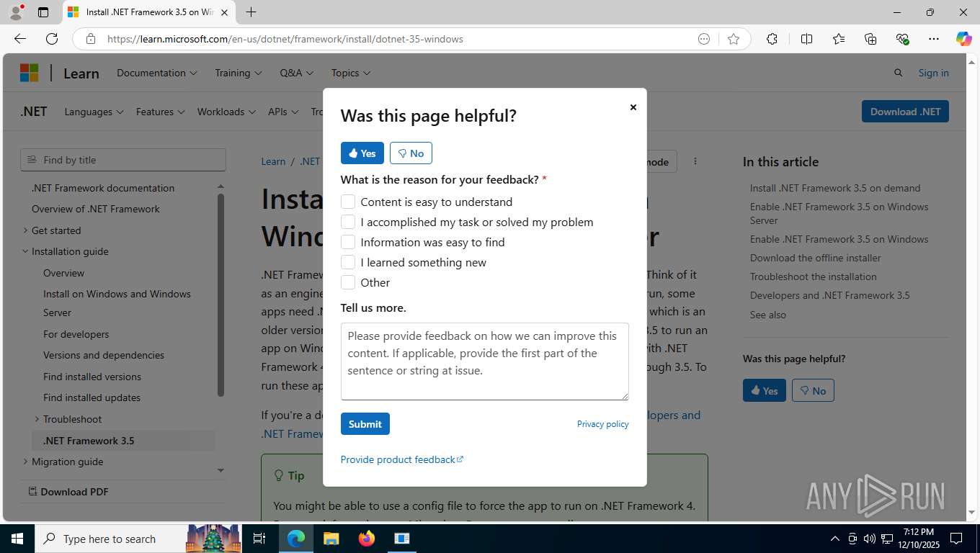980x553 pixels.
Task: Expand the Documentation menu
Action: point(156,73)
